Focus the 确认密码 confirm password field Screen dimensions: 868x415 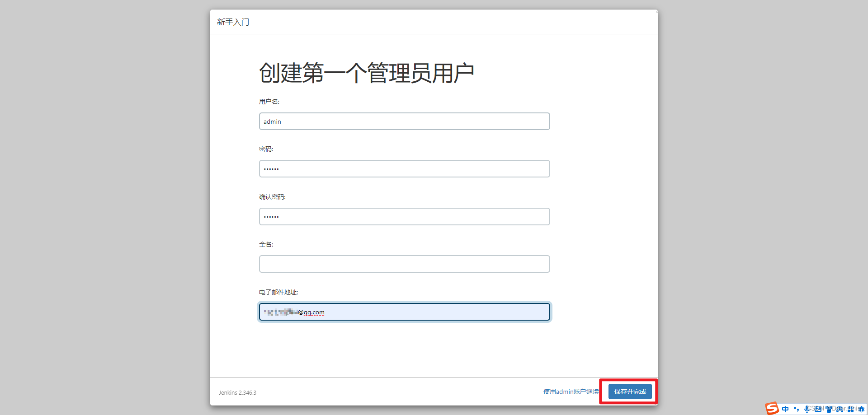tap(405, 217)
